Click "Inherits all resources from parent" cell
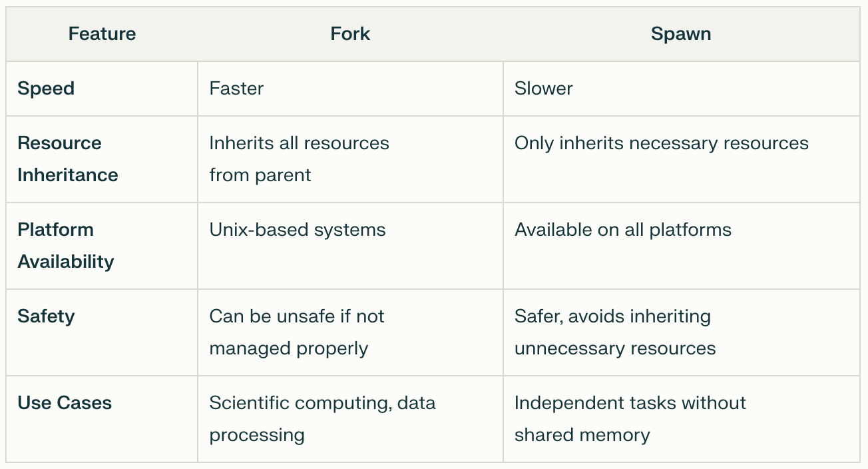The height and width of the screenshot is (469, 868). (299, 159)
